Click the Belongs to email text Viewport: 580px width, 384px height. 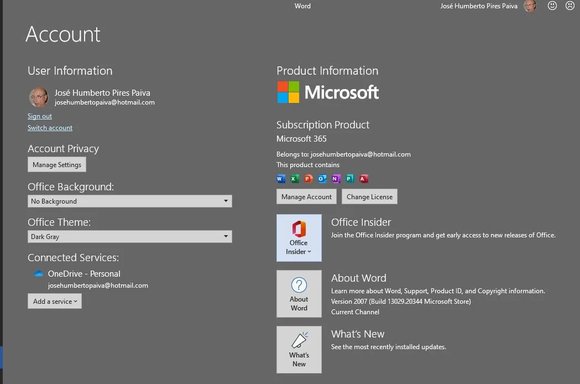pyautogui.click(x=344, y=154)
